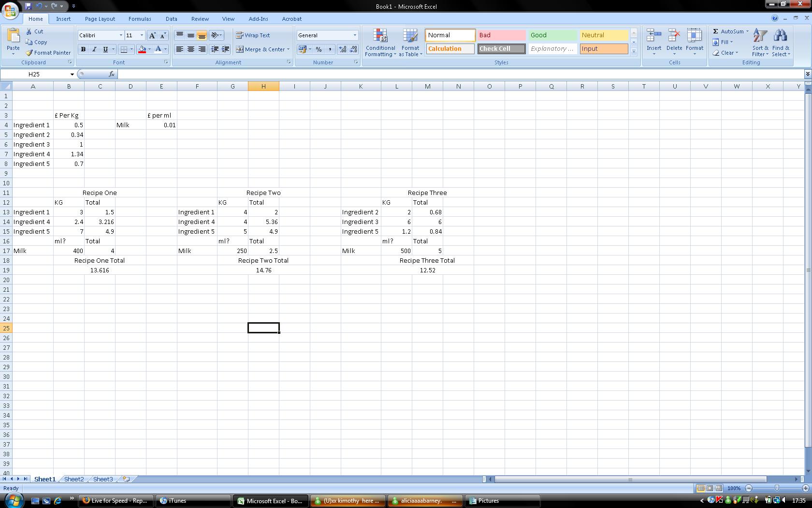The height and width of the screenshot is (508, 812).
Task: Apply the fill color swatch
Action: point(142,49)
